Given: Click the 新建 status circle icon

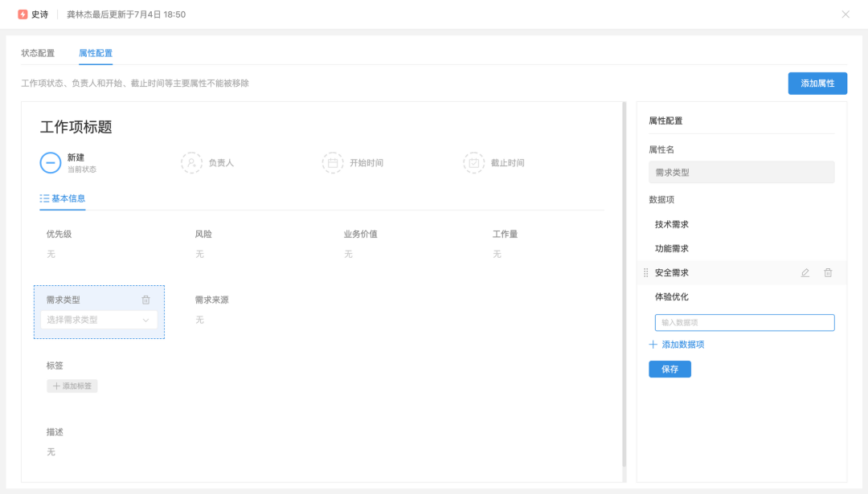Looking at the screenshot, I should pos(51,162).
